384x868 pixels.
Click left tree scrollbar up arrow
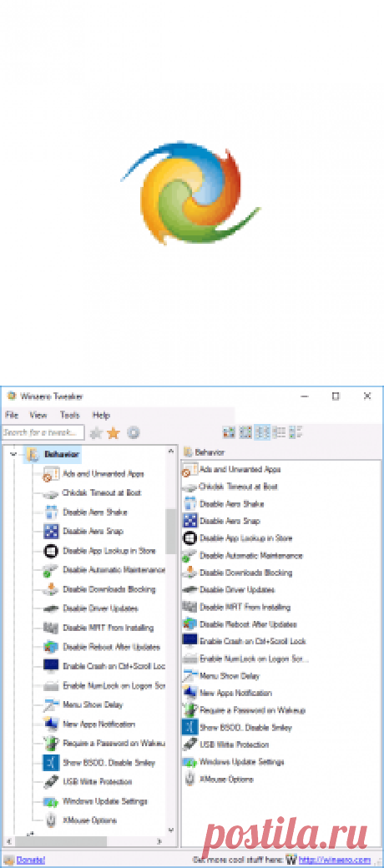point(171,452)
